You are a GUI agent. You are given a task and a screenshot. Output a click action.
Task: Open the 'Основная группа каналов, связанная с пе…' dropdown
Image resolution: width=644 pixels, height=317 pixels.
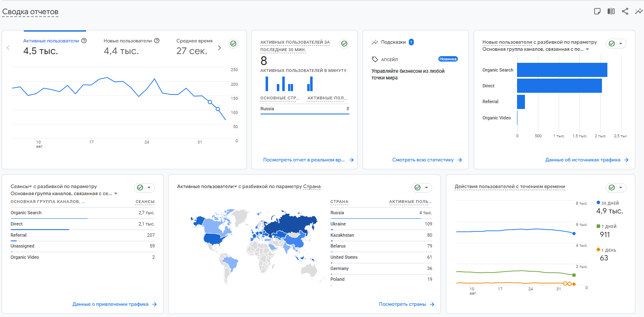tap(536, 49)
